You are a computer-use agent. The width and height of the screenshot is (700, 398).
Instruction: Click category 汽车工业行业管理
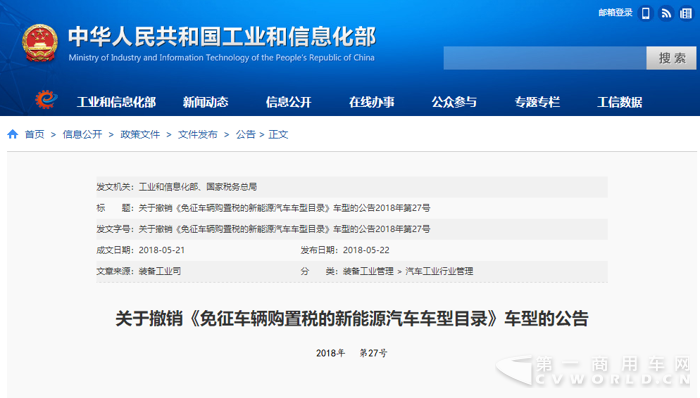pyautogui.click(x=439, y=271)
